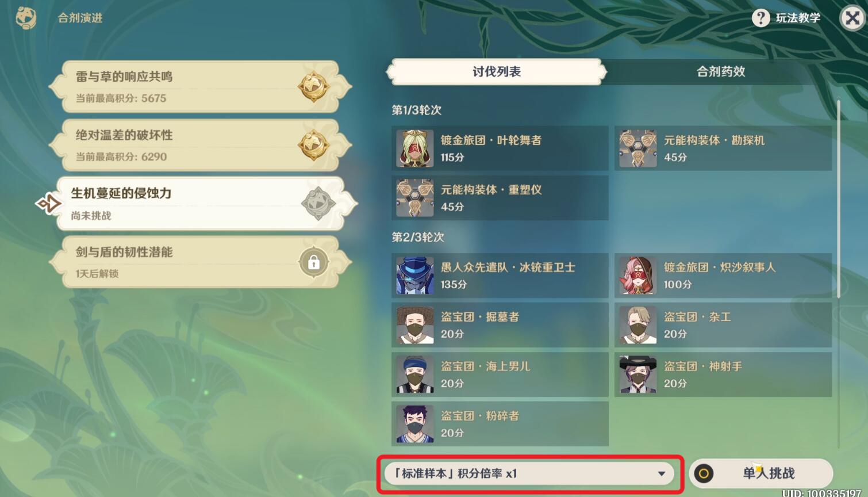The width and height of the screenshot is (868, 497).
Task: Click the event emblem icon beside 合剂演进
Action: (26, 17)
